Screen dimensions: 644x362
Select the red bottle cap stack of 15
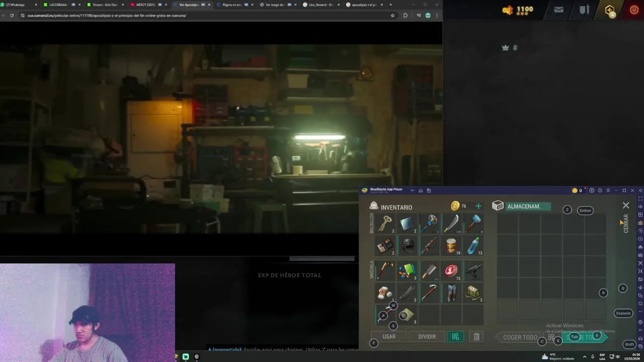(451, 270)
